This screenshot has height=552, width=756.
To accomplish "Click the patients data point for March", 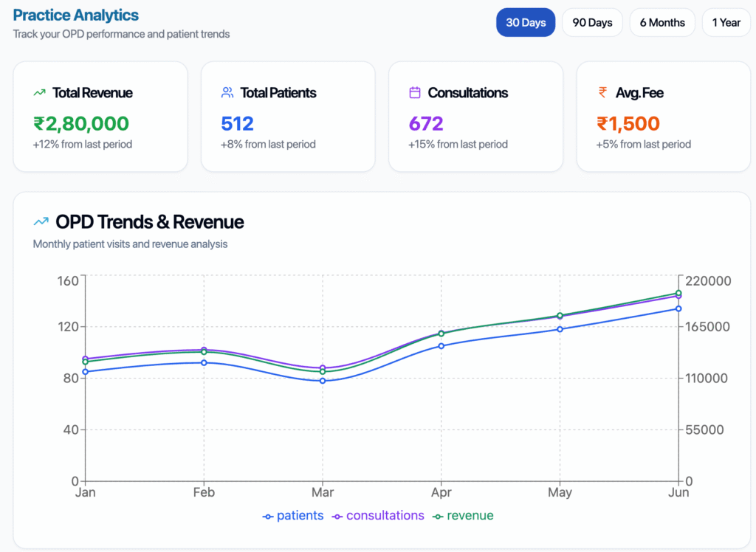I will click(x=323, y=381).
